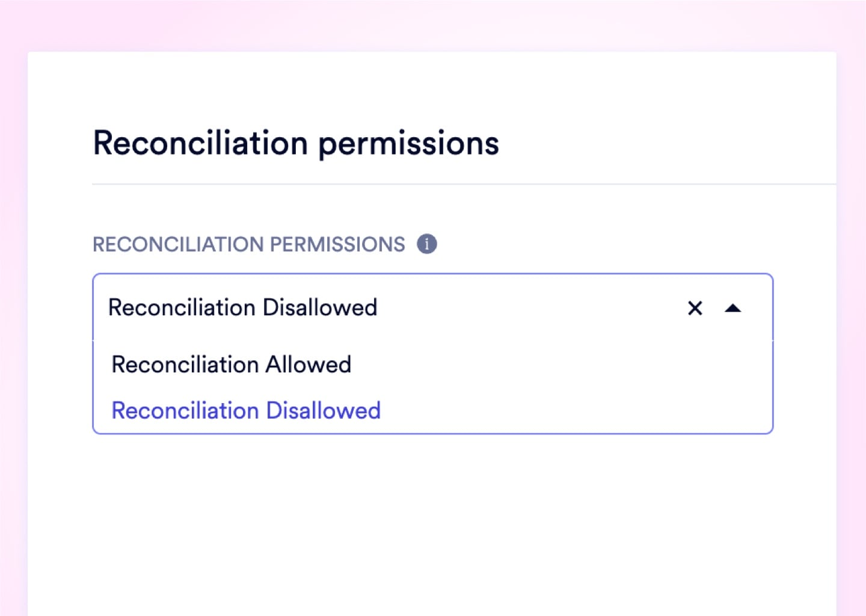The image size is (866, 616).
Task: Click the blue highlighted Disallowed option
Action: pos(246,411)
